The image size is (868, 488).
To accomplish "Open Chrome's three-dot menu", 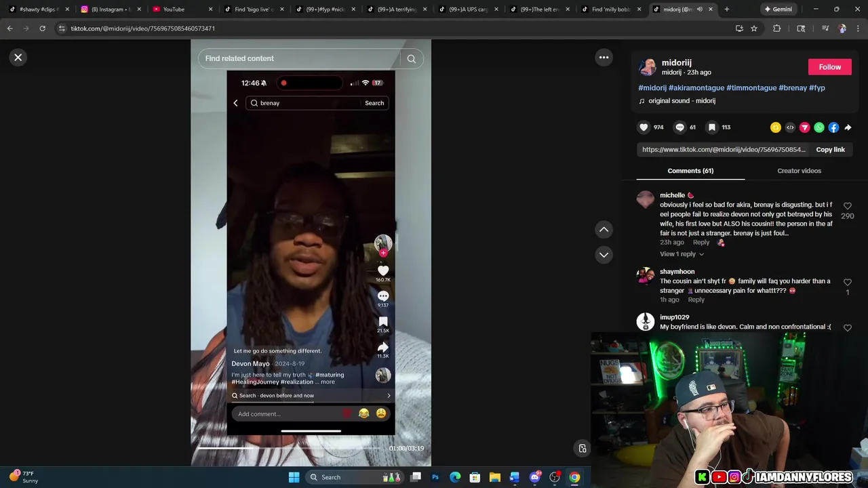I will click(857, 28).
